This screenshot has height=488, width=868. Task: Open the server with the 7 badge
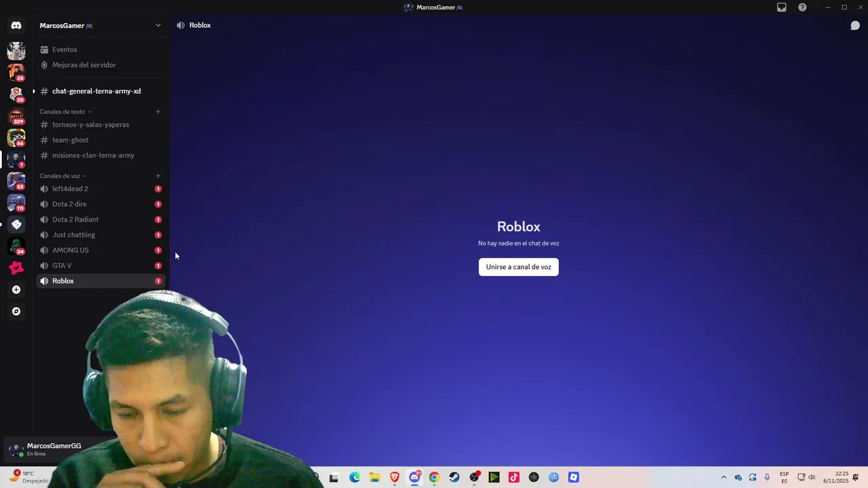[16, 159]
